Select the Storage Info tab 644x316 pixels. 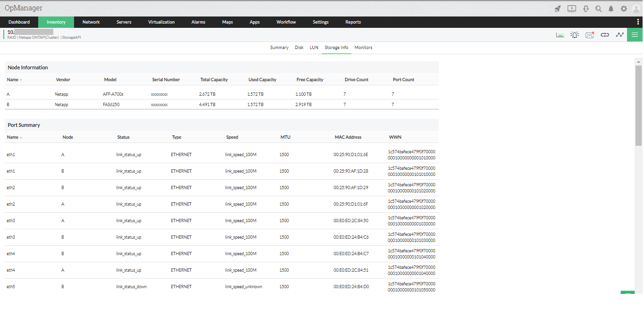336,48
